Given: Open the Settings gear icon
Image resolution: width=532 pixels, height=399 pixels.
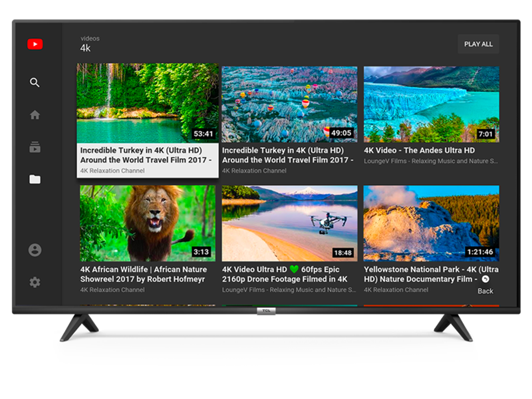Looking at the screenshot, I should [34, 283].
